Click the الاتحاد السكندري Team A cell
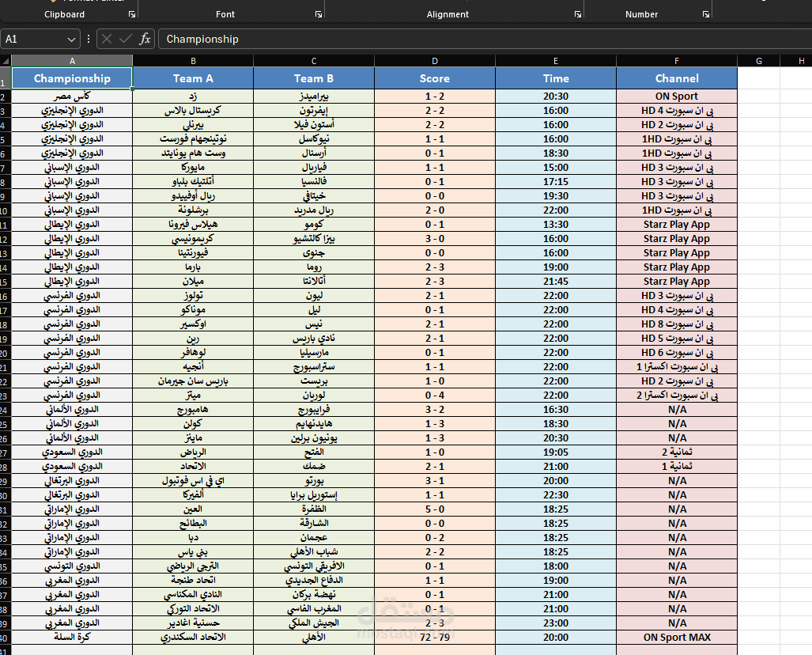The image size is (812, 655). pos(193,638)
